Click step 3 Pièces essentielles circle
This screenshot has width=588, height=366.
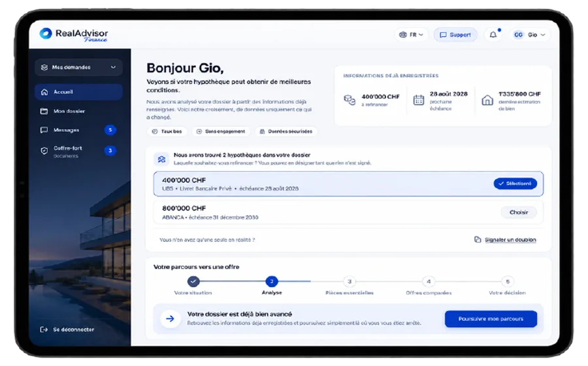[350, 281]
